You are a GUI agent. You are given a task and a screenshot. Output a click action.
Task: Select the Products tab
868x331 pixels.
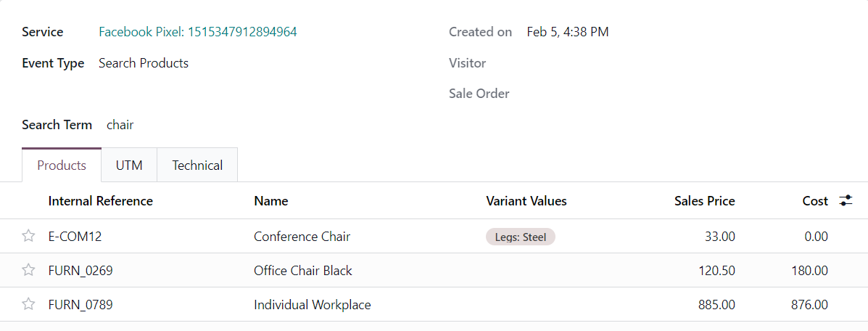(x=62, y=165)
